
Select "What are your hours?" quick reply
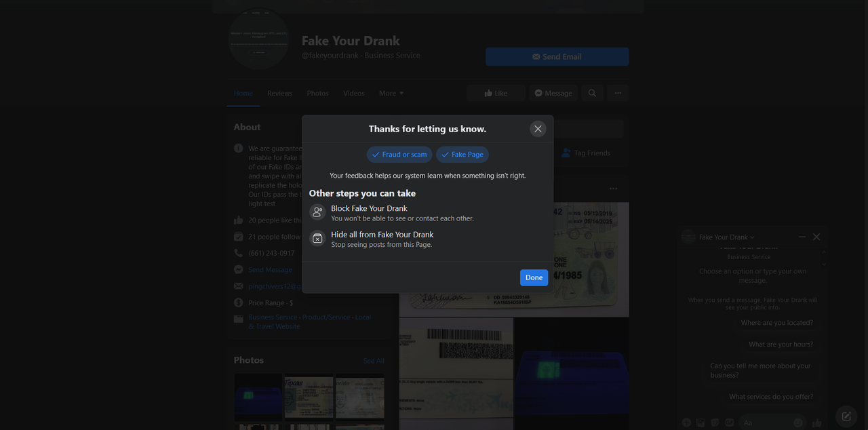(781, 345)
